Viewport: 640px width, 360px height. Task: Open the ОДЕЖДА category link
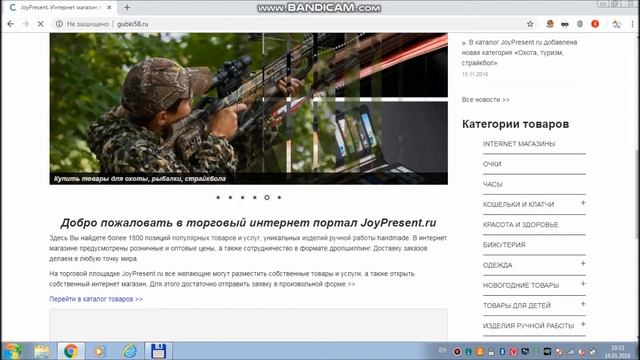click(x=497, y=265)
